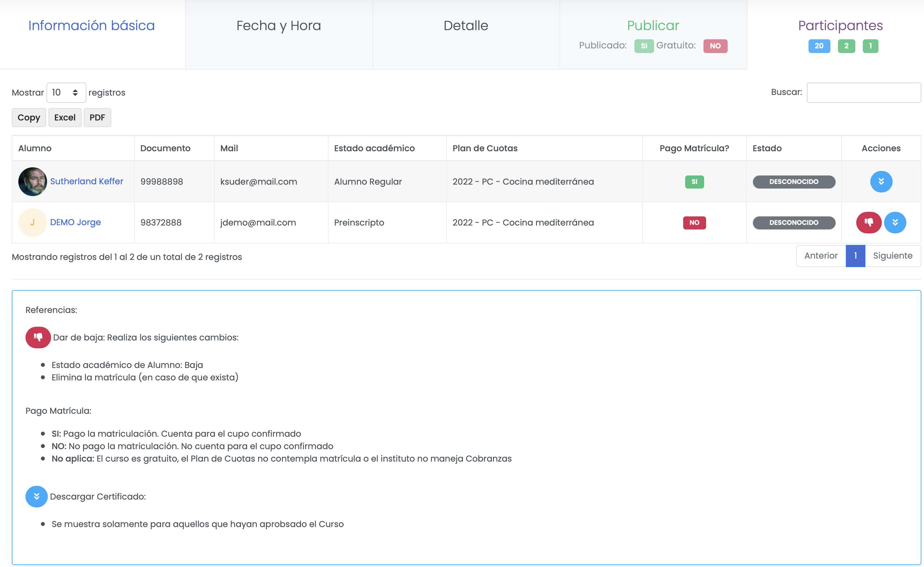Click the Gratuito NO badge
This screenshot has width=924, height=567.
tap(715, 46)
